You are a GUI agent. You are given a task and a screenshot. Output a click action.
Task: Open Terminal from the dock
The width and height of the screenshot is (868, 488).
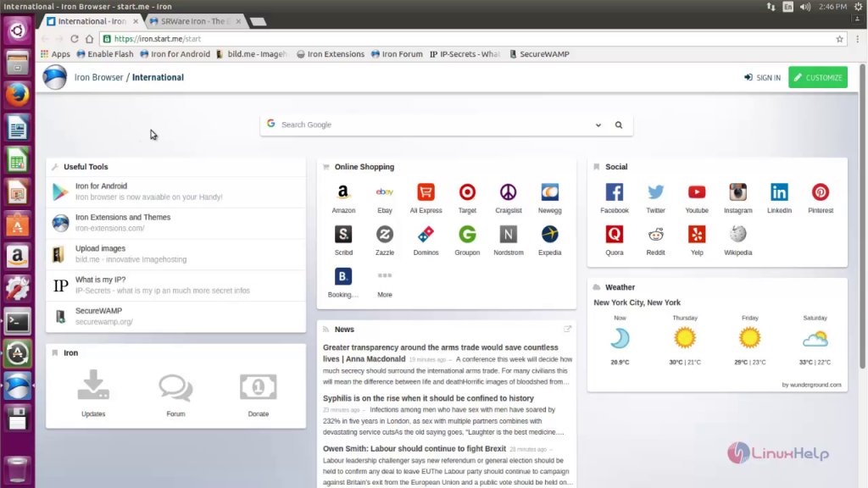point(17,321)
